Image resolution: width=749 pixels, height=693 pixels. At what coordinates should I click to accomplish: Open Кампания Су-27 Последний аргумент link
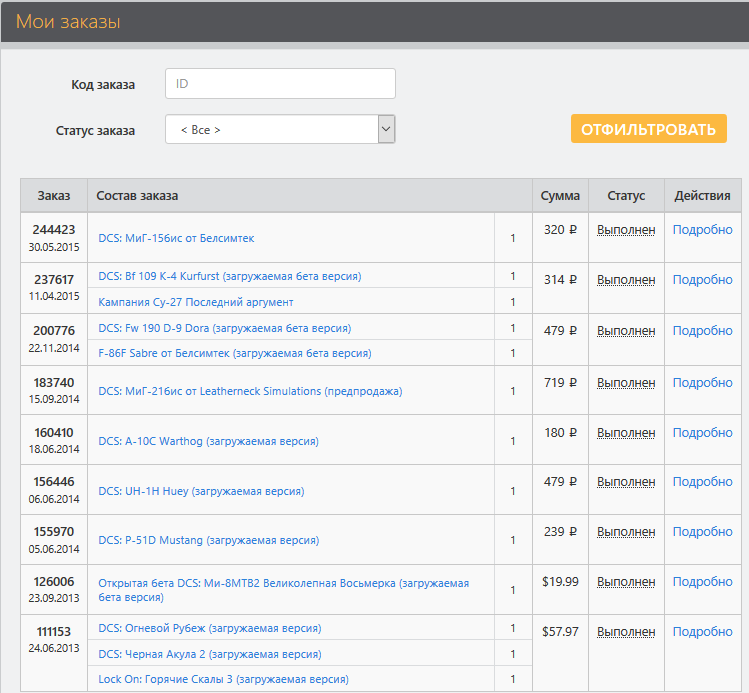tap(196, 302)
